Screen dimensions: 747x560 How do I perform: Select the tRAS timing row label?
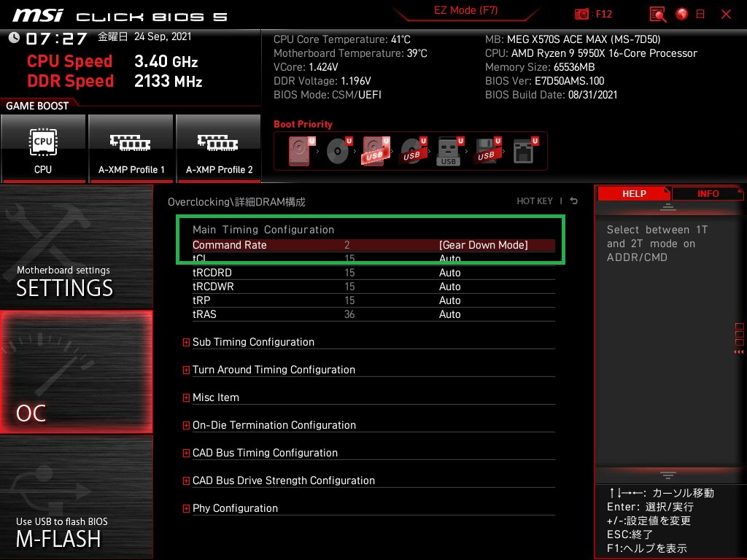click(x=204, y=314)
